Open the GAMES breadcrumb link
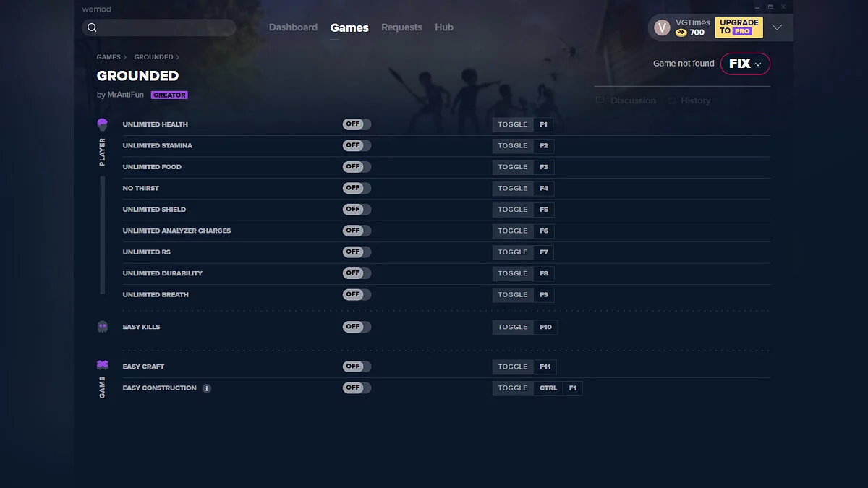 pyautogui.click(x=109, y=57)
